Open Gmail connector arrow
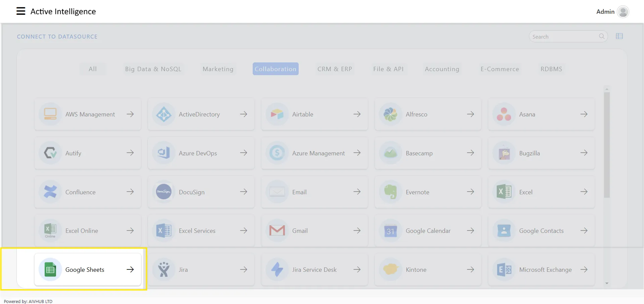The image size is (644, 304). (357, 231)
